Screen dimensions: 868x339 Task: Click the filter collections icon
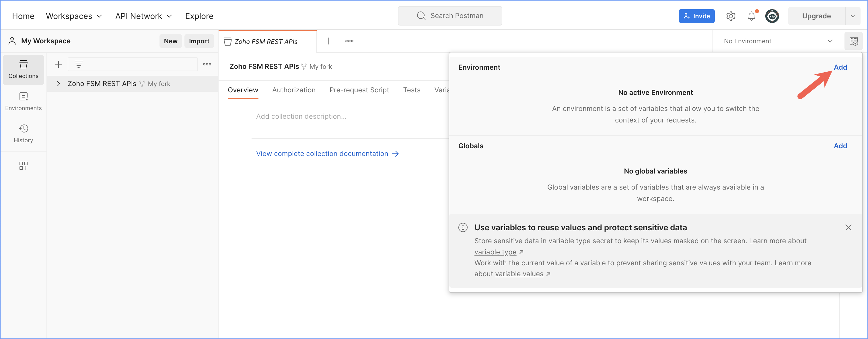pos(79,64)
